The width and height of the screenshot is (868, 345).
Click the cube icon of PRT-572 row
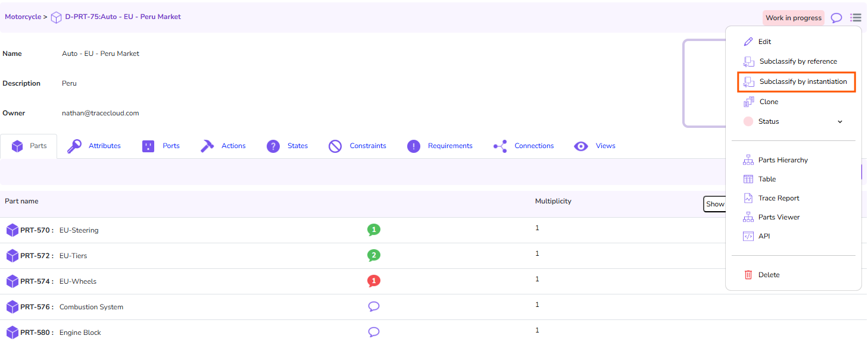[13, 256]
